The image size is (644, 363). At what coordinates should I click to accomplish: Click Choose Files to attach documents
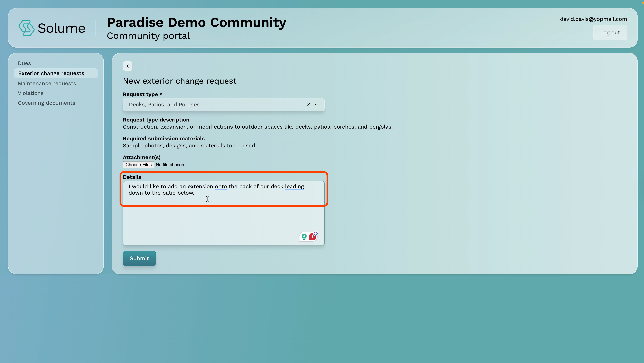(x=139, y=165)
